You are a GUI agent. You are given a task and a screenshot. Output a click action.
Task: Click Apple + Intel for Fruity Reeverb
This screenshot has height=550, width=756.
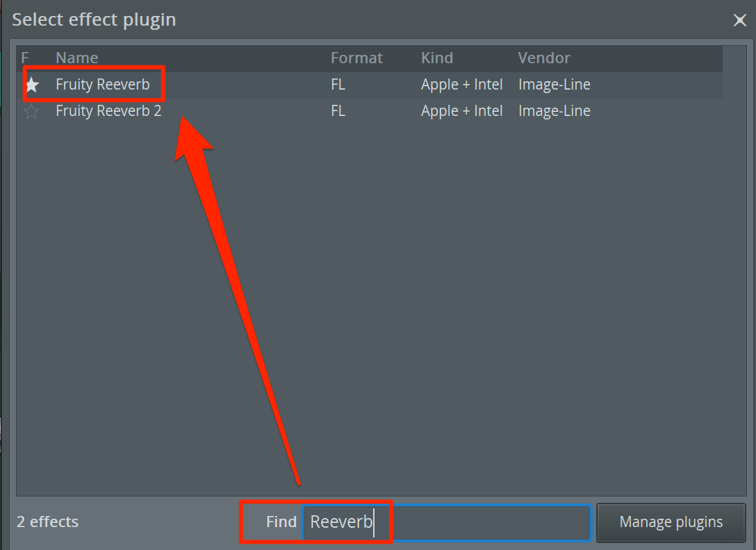tap(462, 84)
